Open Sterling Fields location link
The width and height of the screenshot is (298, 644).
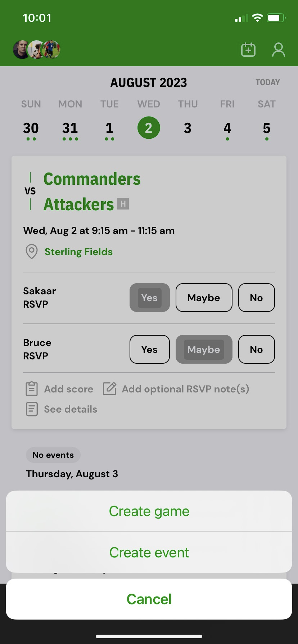click(78, 252)
